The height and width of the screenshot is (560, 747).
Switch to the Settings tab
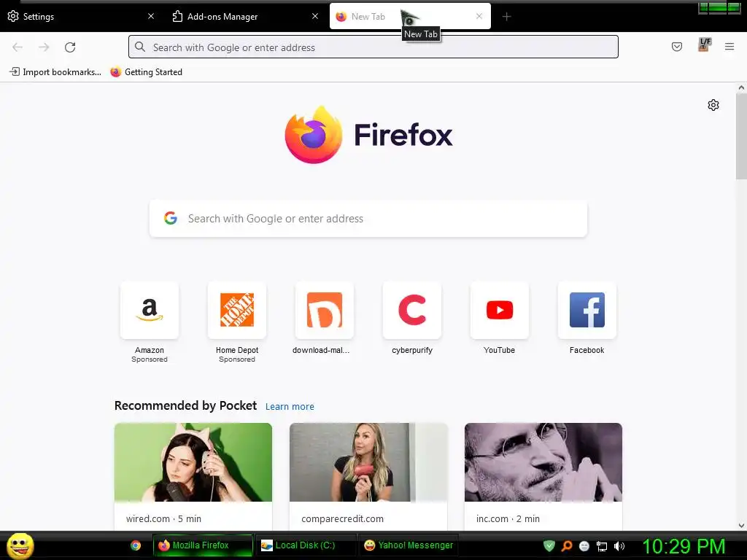point(80,16)
